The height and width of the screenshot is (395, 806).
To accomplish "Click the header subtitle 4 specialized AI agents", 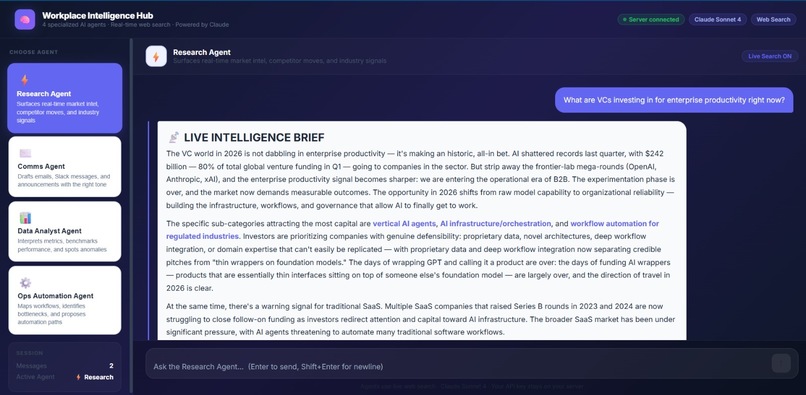I will coord(136,25).
